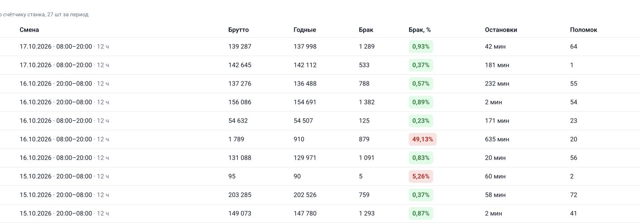Screen dimensions: 644x223
Task: Click the Годные column header
Action: (305, 30)
